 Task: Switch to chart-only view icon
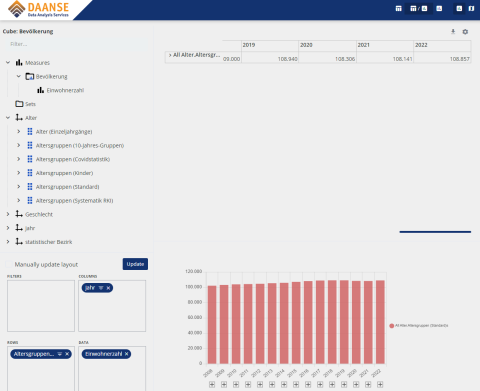(439, 9)
